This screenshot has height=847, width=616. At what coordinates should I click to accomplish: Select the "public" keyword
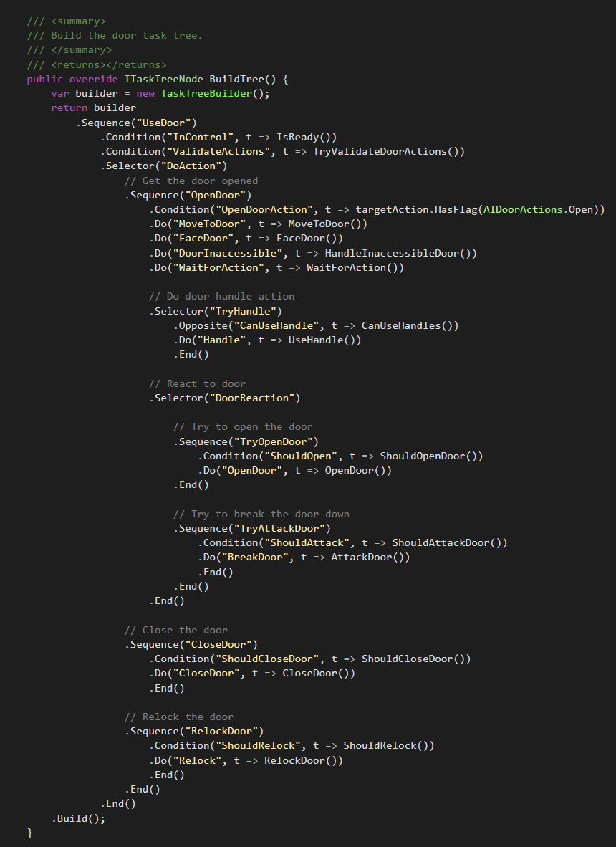45,80
